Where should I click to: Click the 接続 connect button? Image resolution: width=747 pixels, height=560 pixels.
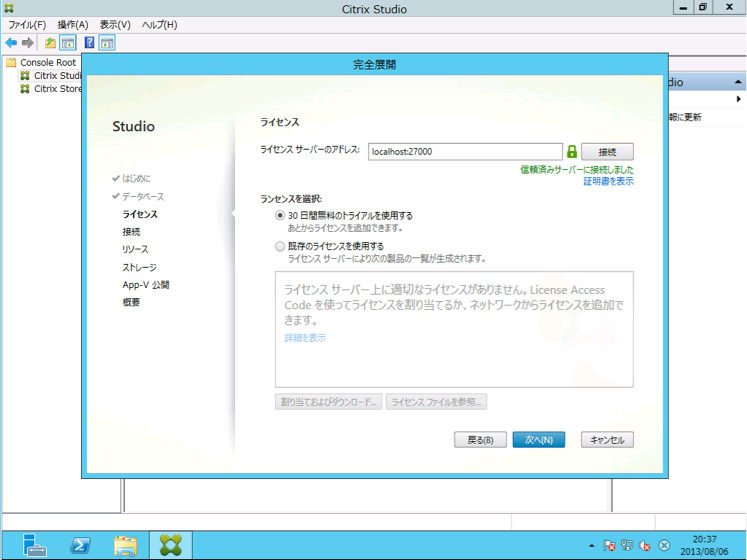pos(607,152)
